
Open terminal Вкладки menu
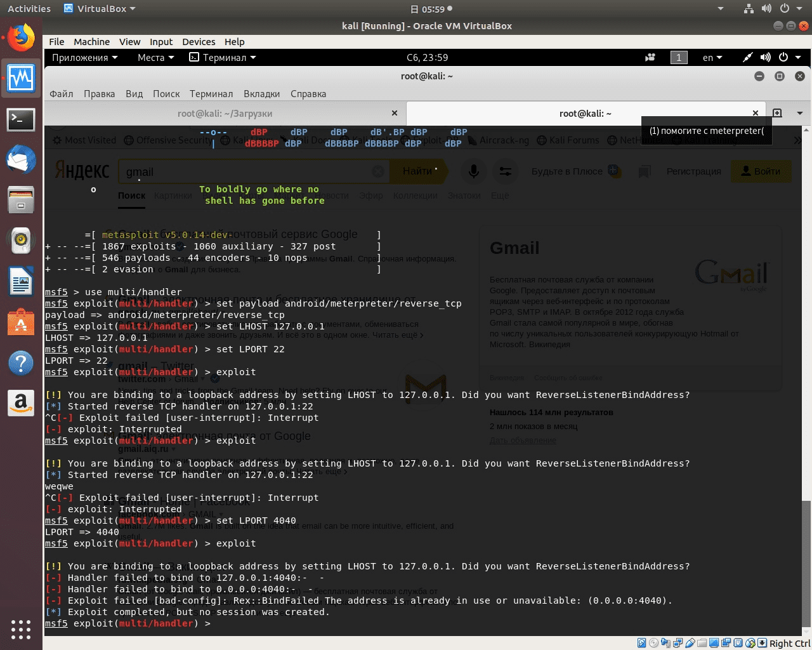[x=261, y=93]
